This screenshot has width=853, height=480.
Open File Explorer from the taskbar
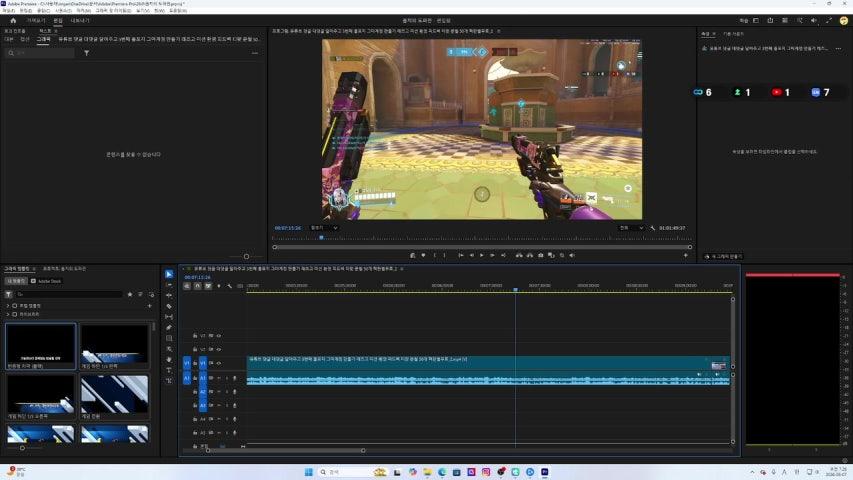[427, 472]
